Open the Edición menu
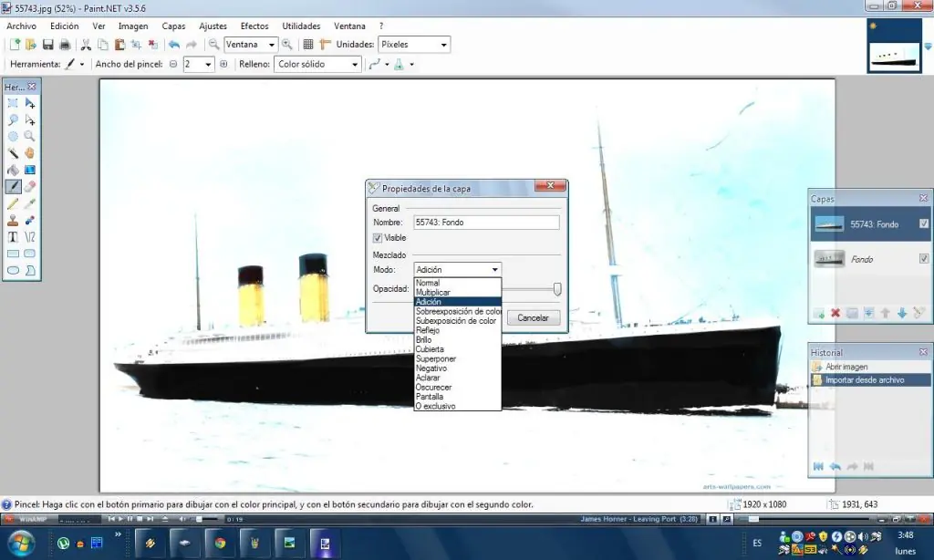The image size is (934, 560). tap(65, 26)
